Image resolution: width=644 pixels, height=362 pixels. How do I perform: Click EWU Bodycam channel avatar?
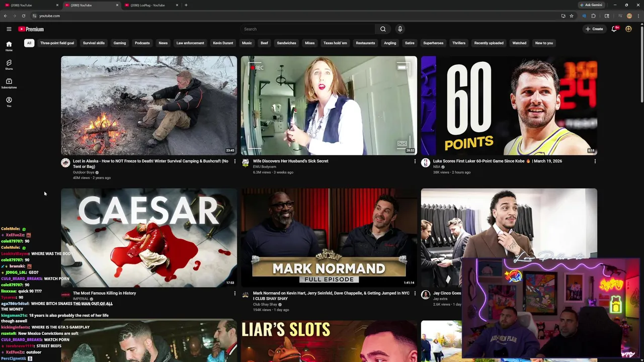(246, 162)
